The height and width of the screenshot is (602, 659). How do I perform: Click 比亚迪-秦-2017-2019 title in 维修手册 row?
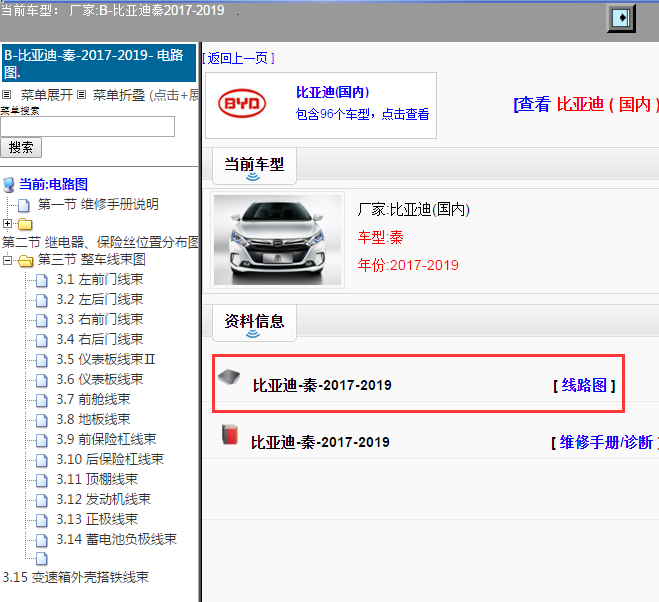point(320,442)
